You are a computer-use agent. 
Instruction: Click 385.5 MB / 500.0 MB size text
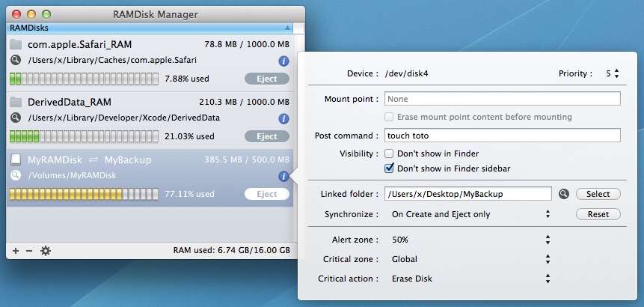[x=247, y=159]
